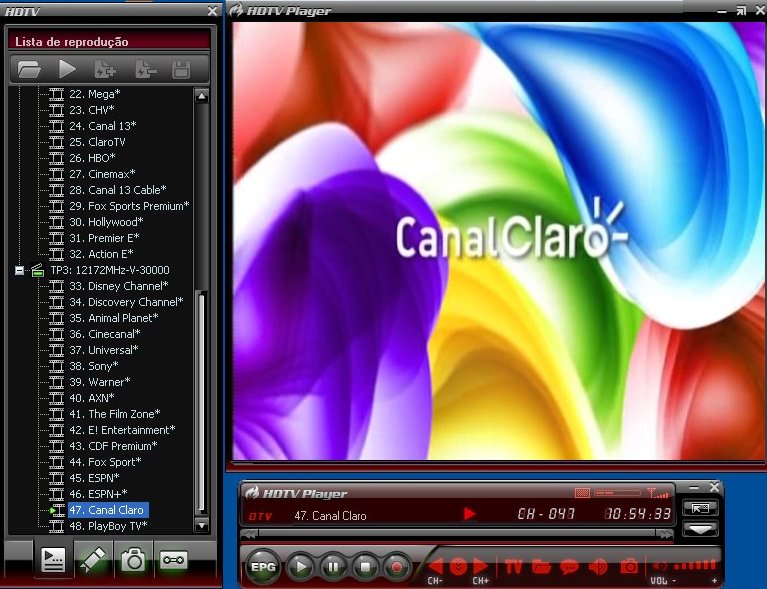
Task: Change audio channel with speaker icon
Action: click(598, 566)
